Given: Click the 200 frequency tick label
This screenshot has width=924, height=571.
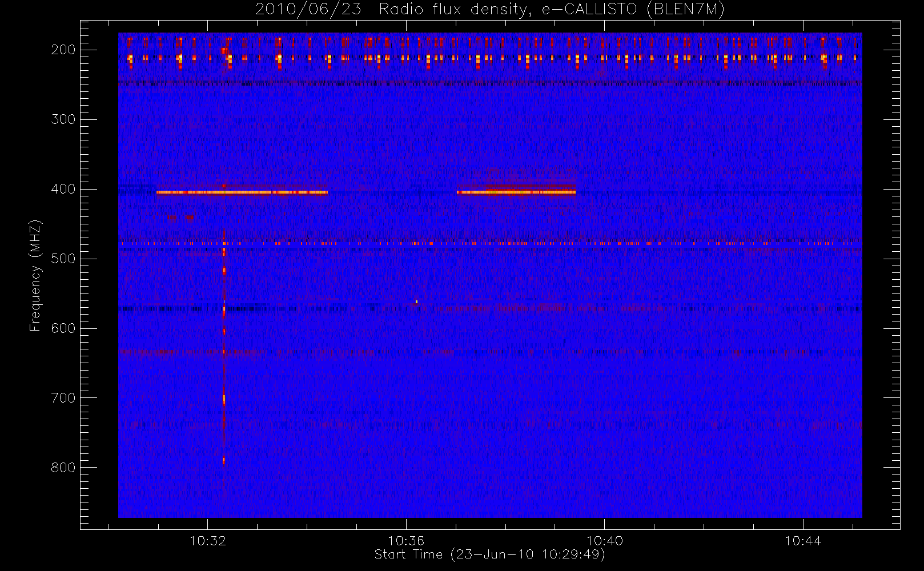Looking at the screenshot, I should click(x=63, y=50).
